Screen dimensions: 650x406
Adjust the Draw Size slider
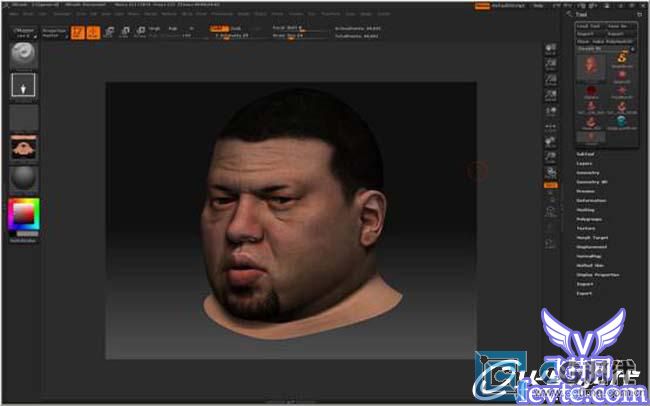[x=299, y=36]
